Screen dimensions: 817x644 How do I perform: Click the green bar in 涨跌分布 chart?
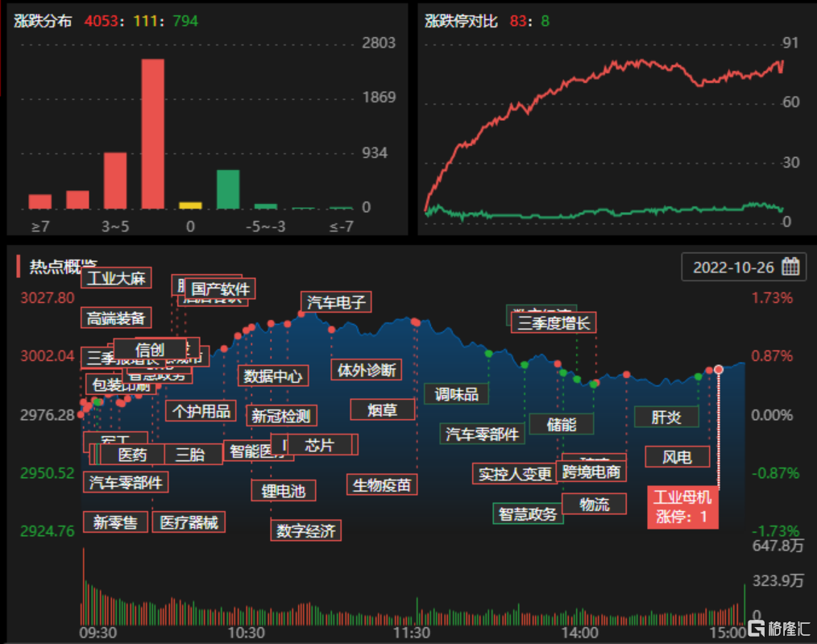(x=228, y=189)
